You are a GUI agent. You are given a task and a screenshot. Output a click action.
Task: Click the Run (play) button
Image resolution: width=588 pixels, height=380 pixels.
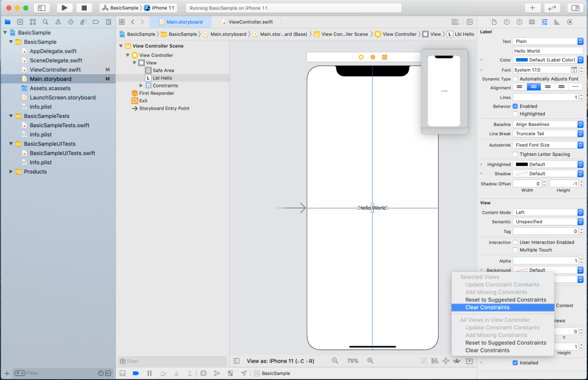pos(64,8)
